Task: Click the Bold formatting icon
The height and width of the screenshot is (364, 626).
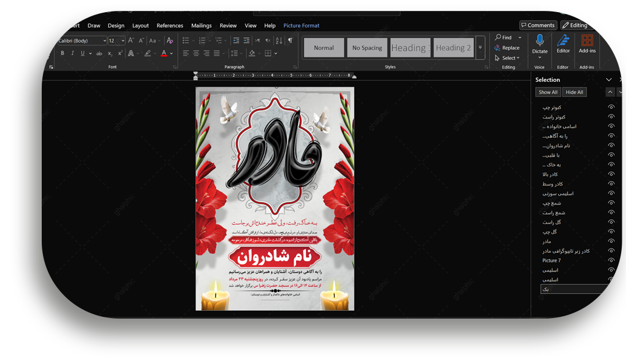Action: tap(62, 53)
